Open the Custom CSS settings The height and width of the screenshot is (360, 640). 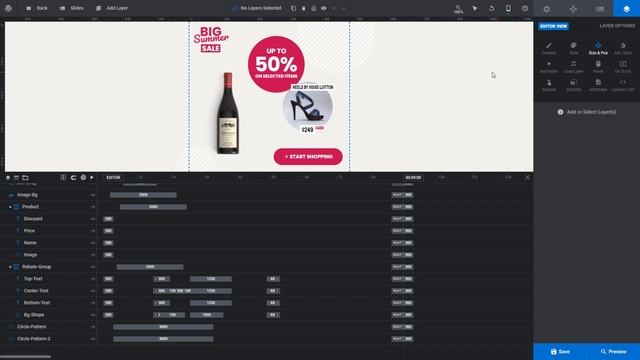[623, 85]
